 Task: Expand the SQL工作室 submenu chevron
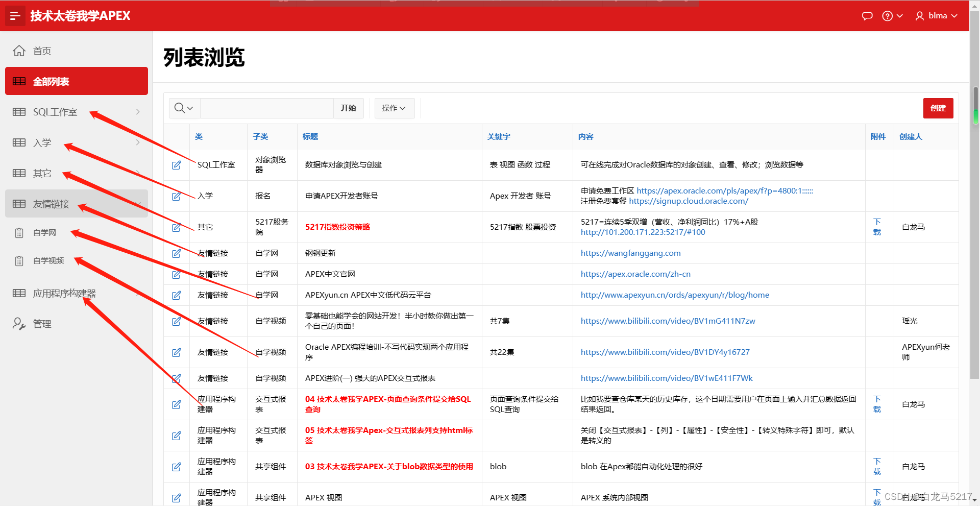[x=138, y=112]
